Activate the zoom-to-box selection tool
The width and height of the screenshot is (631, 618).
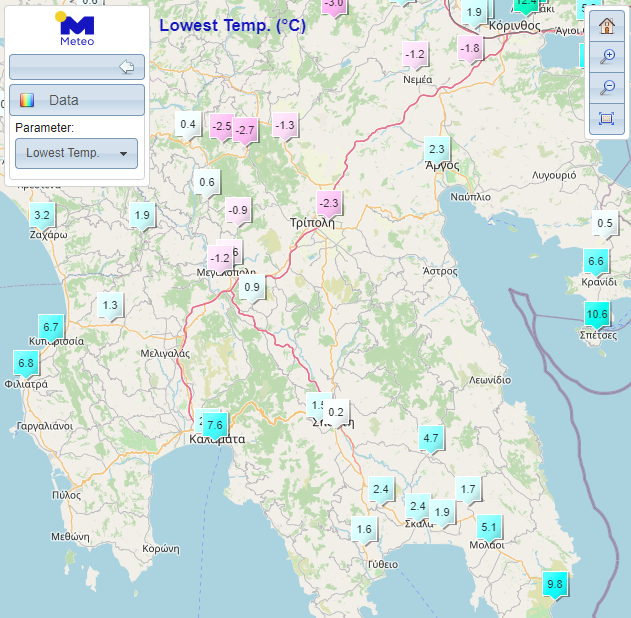607,118
